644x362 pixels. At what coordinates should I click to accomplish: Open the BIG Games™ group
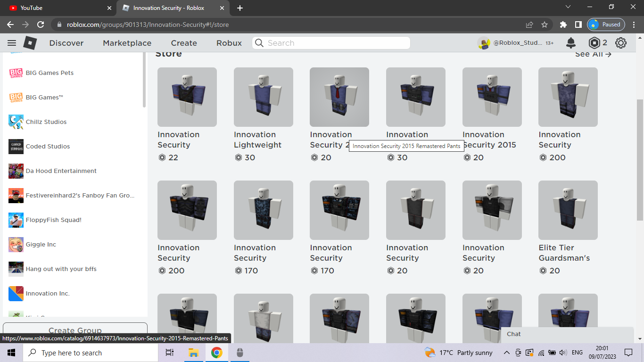[36, 97]
